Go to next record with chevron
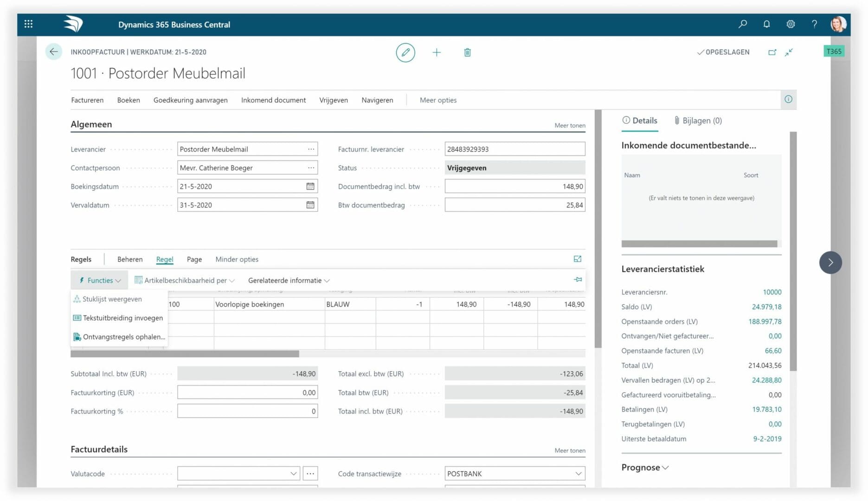Viewport: 868px width, 501px height. point(830,263)
